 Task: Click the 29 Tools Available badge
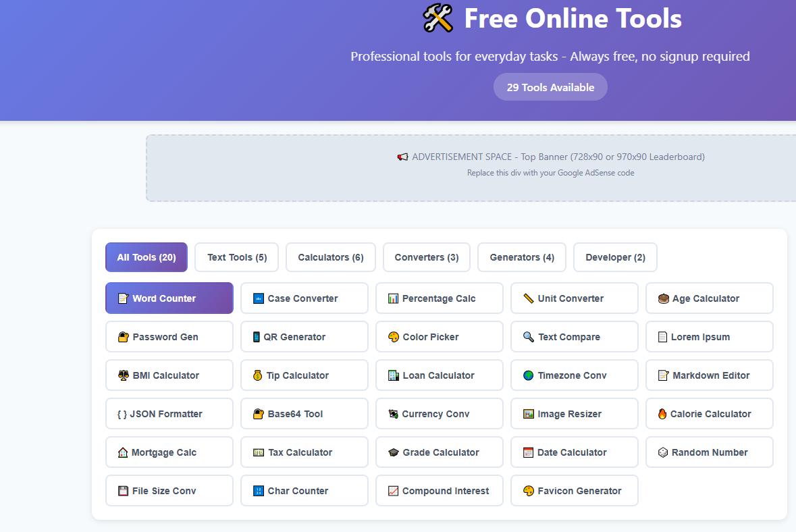[550, 86]
